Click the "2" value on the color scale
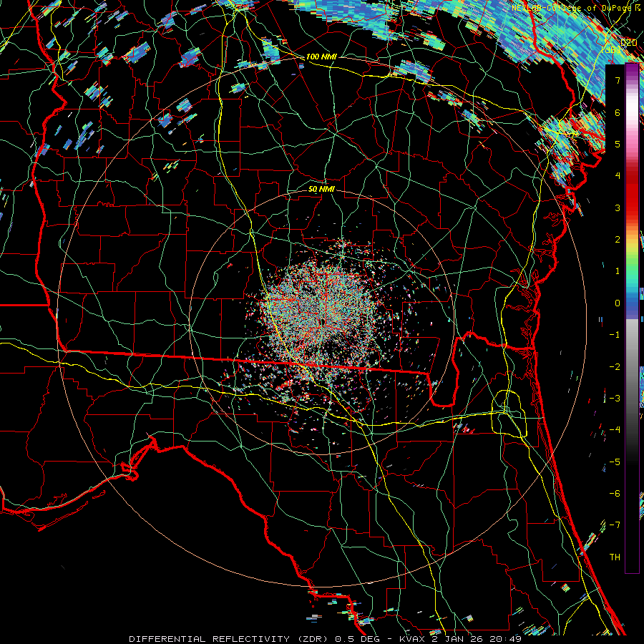Screen dimensions: 644x644 618,240
